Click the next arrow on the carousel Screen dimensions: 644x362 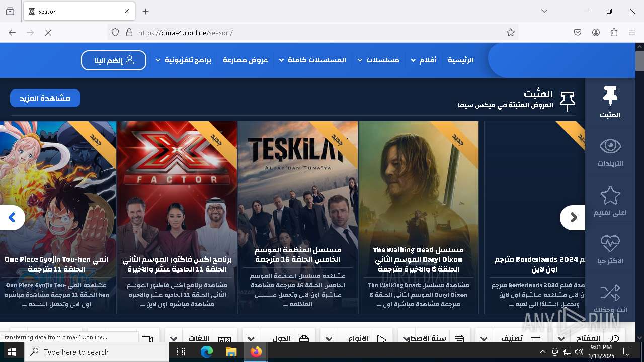[x=573, y=218]
